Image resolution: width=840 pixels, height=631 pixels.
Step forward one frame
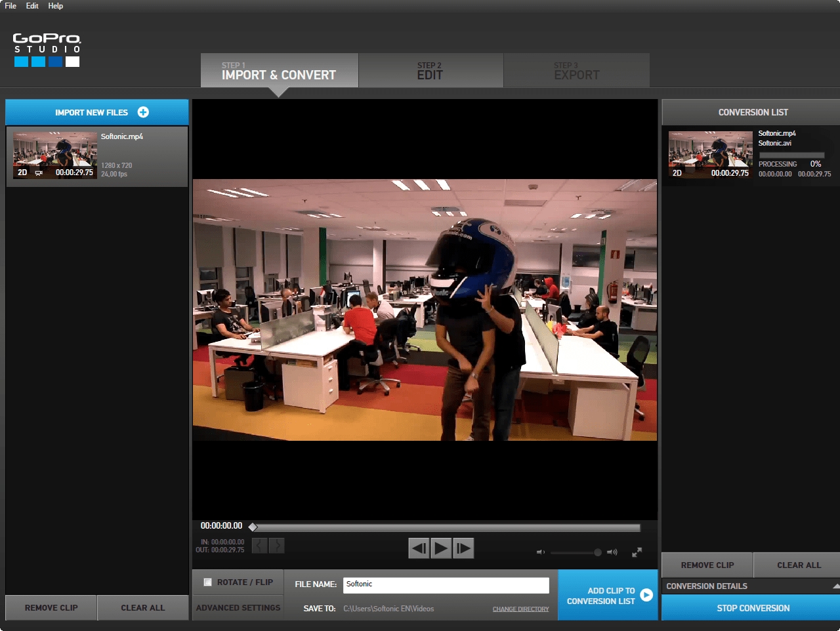coord(463,548)
